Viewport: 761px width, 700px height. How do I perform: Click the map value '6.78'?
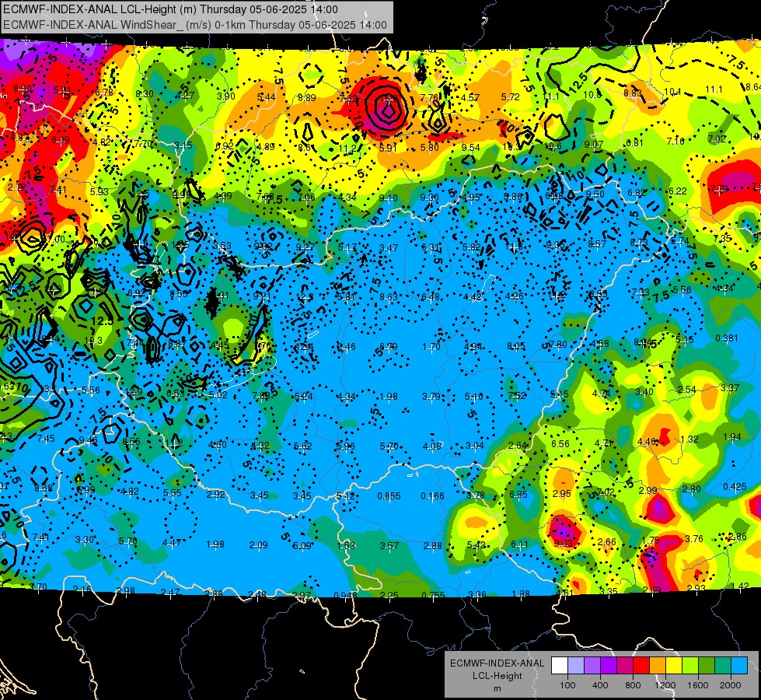pyautogui.click(x=104, y=93)
